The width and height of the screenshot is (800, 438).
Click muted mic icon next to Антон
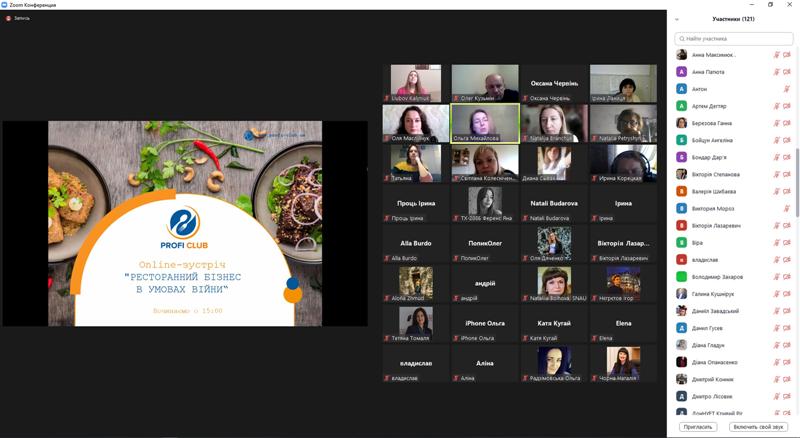point(787,89)
